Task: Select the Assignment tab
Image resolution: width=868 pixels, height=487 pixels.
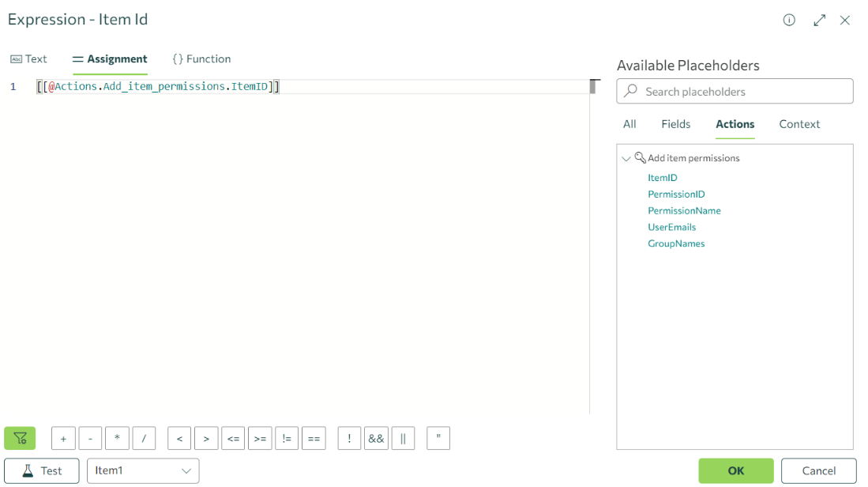Action: (x=110, y=59)
